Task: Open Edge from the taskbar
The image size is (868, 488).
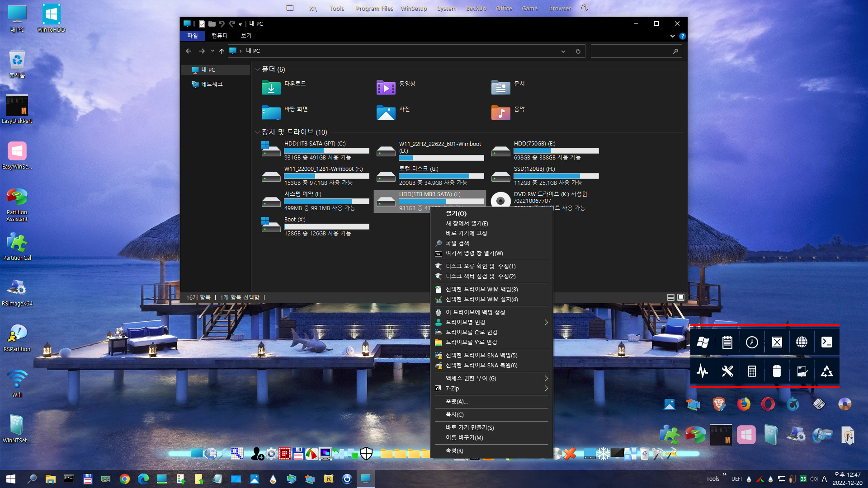Action: [x=143, y=479]
